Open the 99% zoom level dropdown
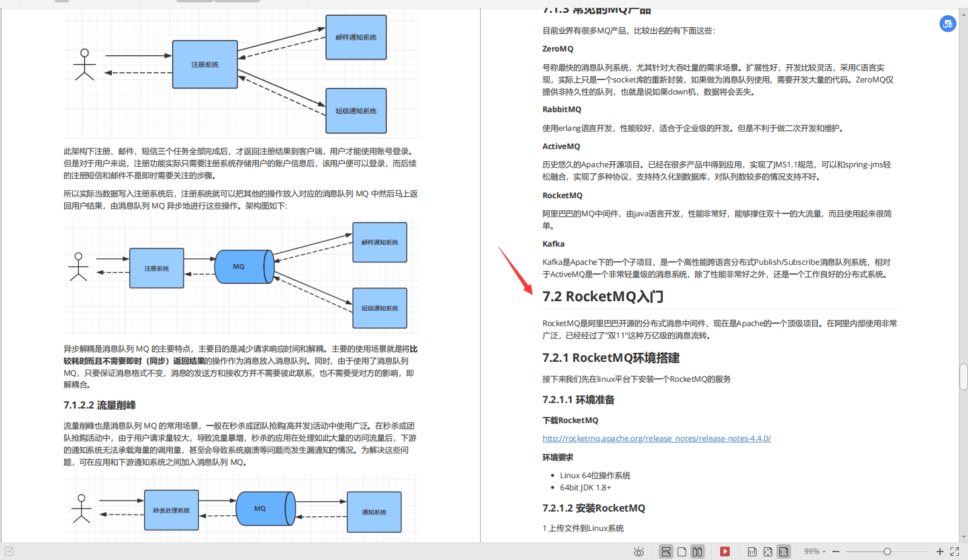This screenshot has width=968, height=560. 815,552
